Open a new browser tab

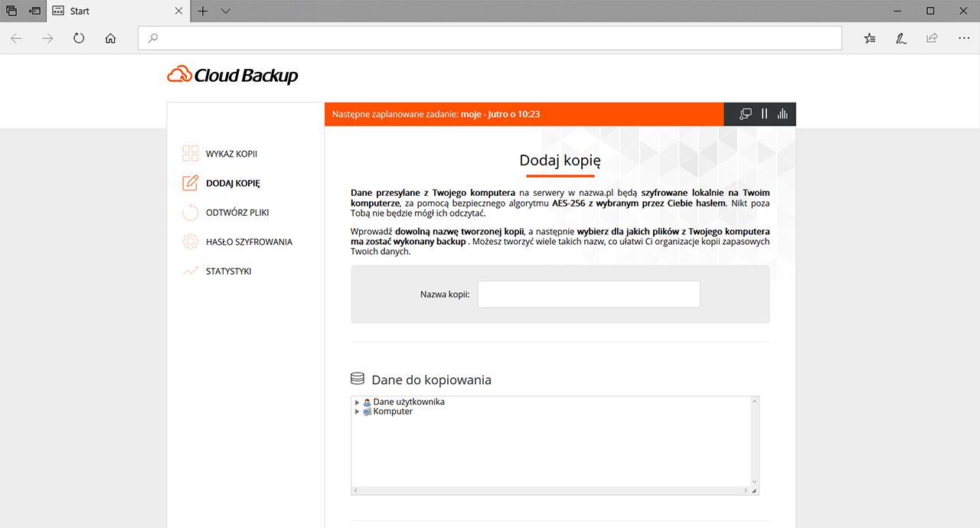[x=202, y=11]
